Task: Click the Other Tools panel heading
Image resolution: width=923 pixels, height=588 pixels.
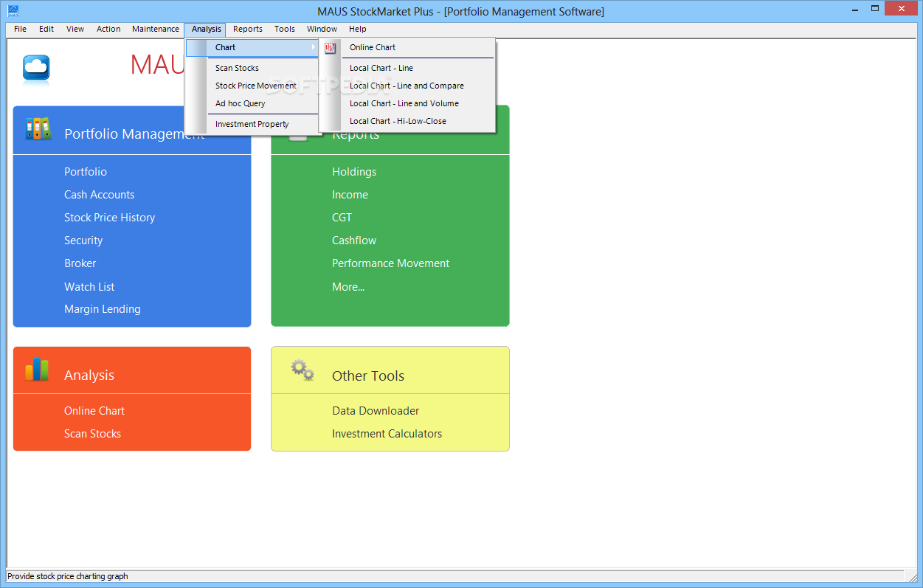Action: [x=368, y=376]
